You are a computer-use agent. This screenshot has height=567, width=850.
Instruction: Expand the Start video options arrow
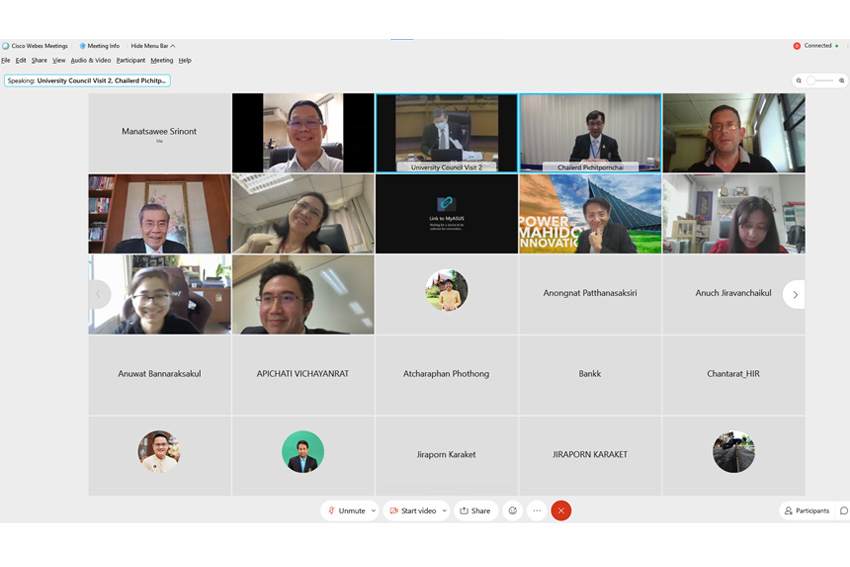coord(444,510)
